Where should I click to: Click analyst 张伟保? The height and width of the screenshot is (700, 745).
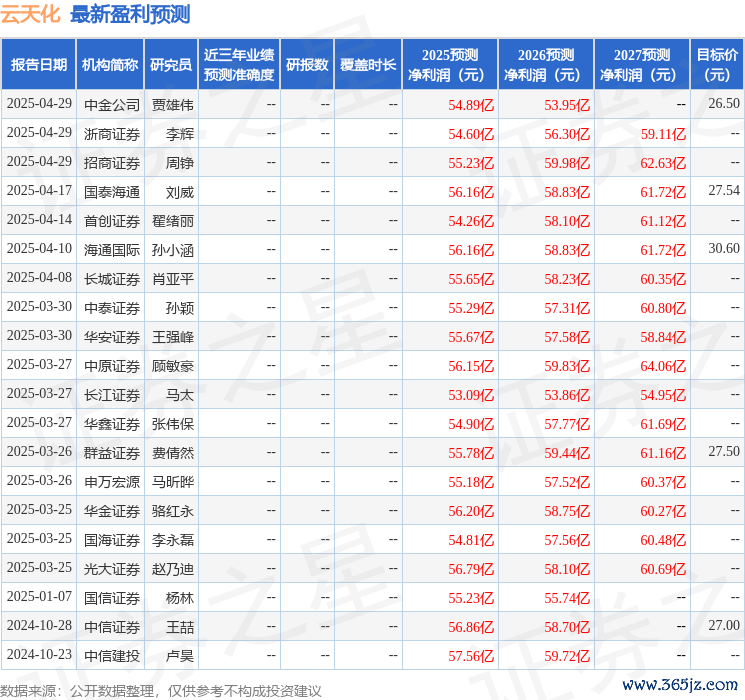172,424
